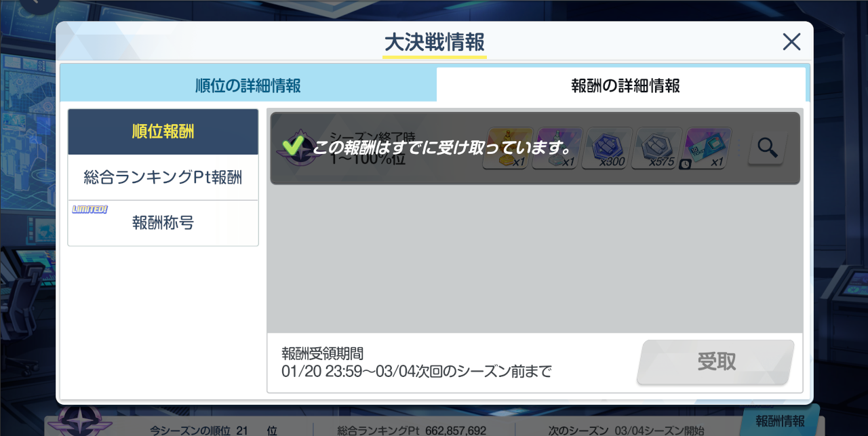
Task: Select the gold trophy reward item
Action: (508, 148)
